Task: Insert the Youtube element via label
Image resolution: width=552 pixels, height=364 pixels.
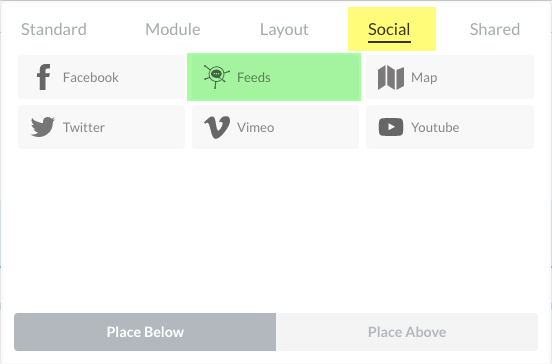Action: pyautogui.click(x=435, y=127)
